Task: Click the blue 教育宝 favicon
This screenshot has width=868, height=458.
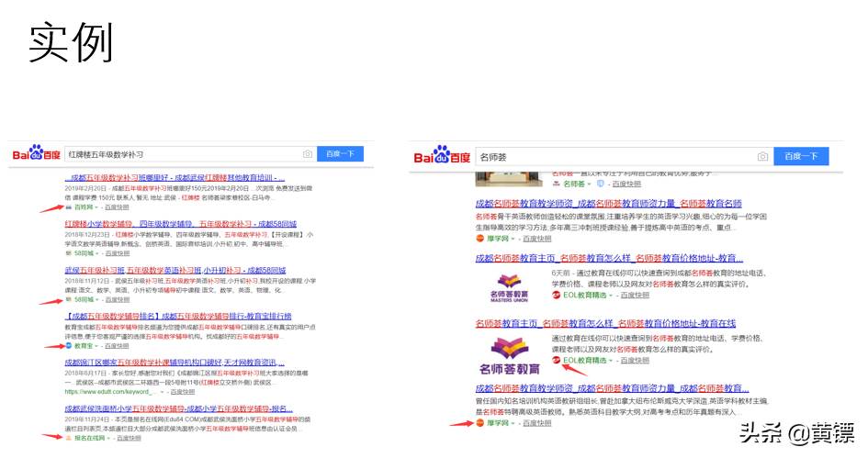Action: click(x=69, y=346)
